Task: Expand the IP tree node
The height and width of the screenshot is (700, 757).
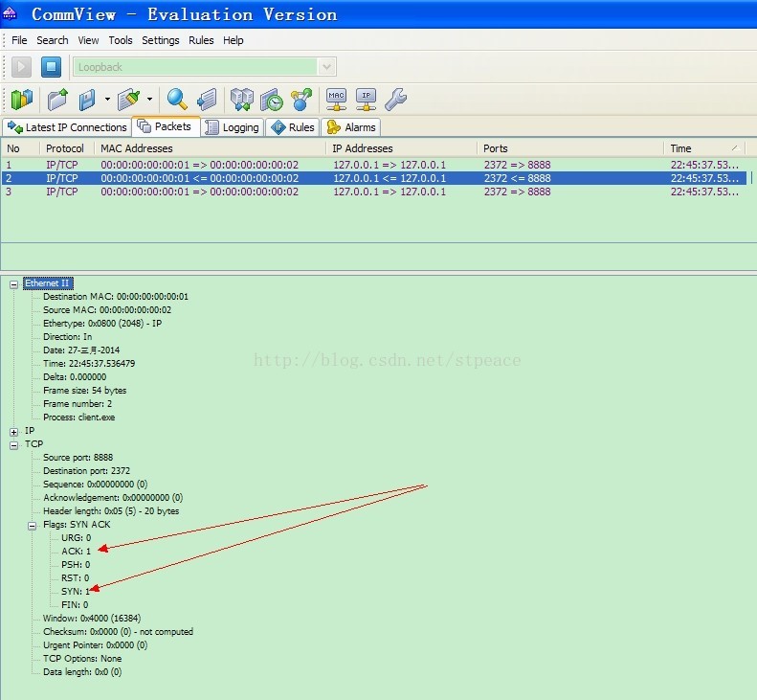Action: [14, 432]
